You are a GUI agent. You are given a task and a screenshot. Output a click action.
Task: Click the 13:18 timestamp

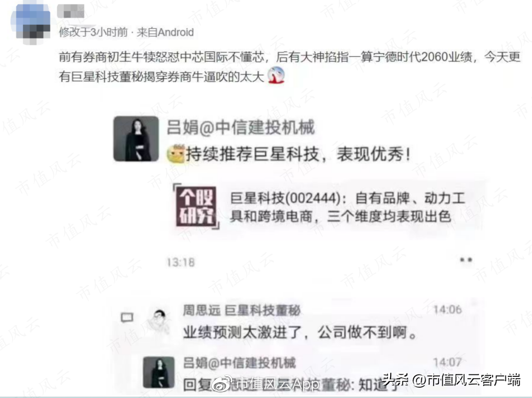pos(180,262)
